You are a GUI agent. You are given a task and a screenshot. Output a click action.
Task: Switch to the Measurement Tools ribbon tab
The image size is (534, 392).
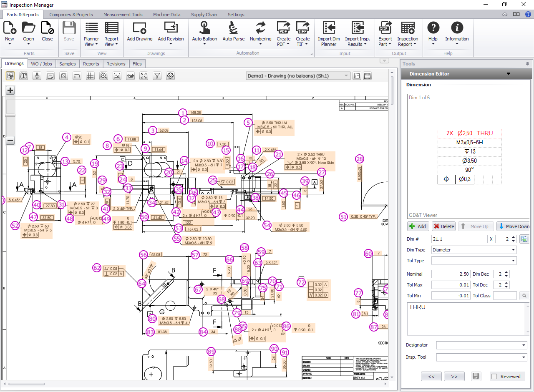click(x=123, y=15)
